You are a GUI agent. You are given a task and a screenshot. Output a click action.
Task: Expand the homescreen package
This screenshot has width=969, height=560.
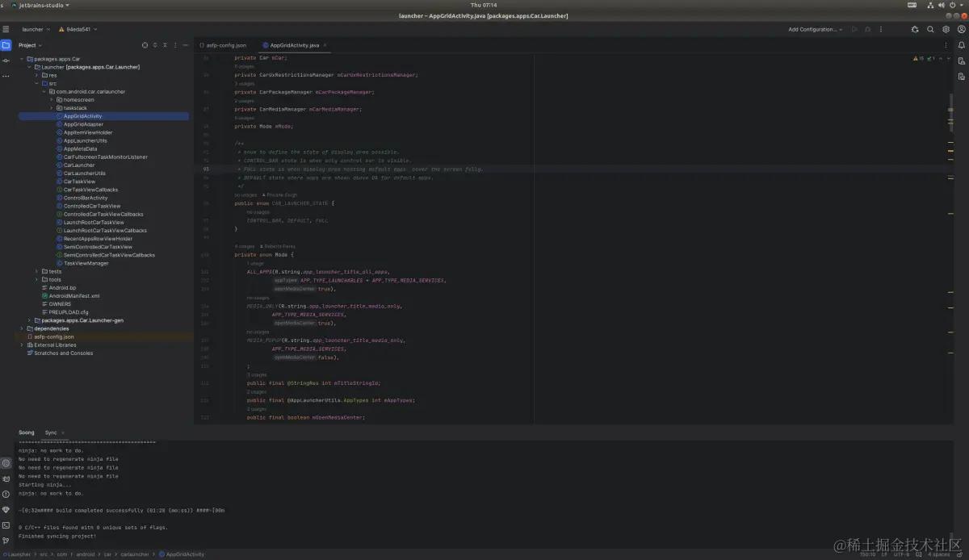pyautogui.click(x=51, y=100)
